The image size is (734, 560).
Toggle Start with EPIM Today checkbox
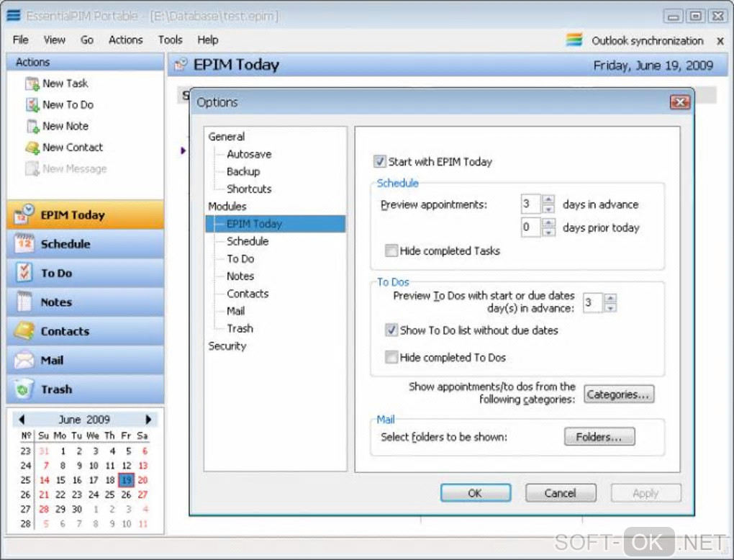click(x=380, y=161)
